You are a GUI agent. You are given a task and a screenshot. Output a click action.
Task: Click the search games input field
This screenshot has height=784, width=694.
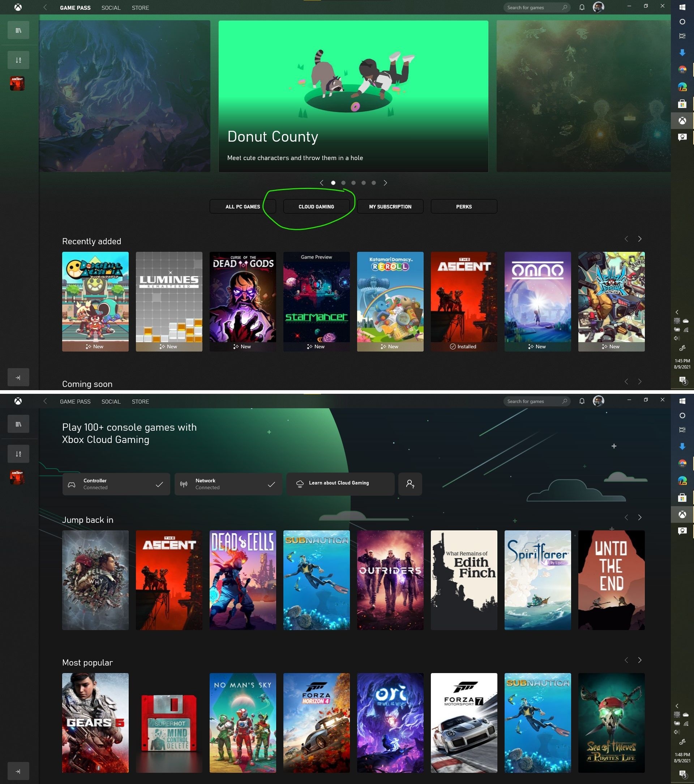[536, 7]
